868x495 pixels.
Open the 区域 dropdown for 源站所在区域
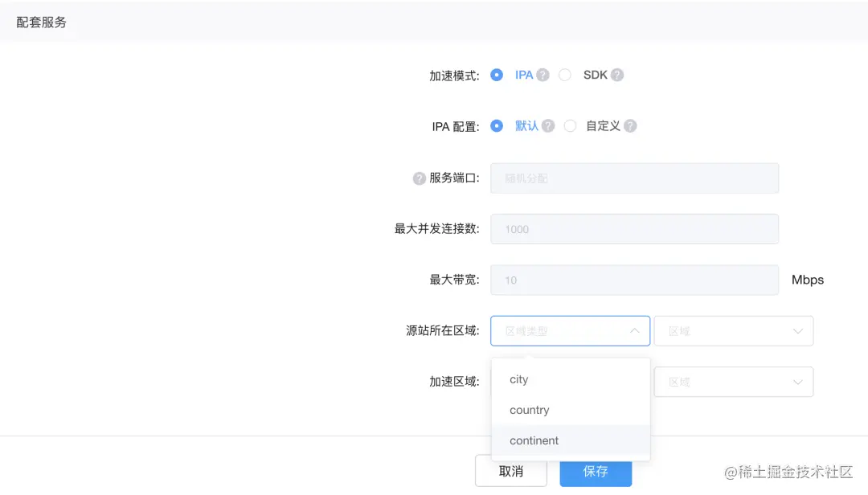pyautogui.click(x=733, y=330)
